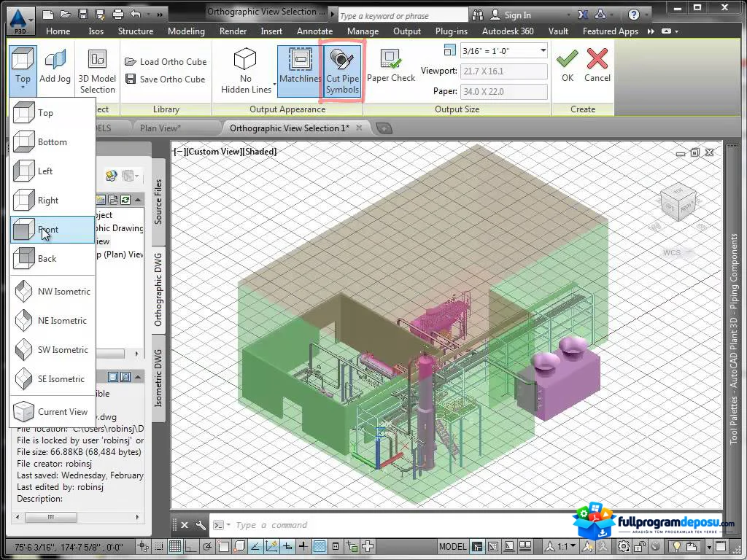Toggle Transparency display in status bar

[x=320, y=546]
